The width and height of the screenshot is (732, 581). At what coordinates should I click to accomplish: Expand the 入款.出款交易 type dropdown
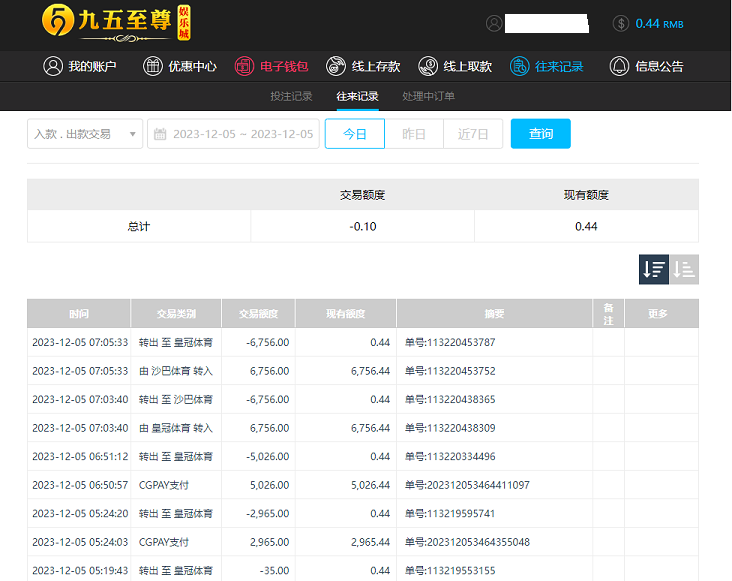(85, 134)
